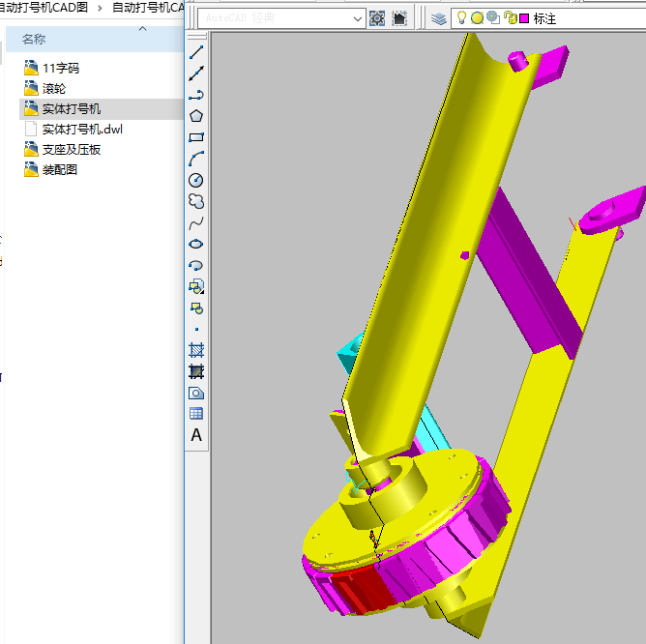
Task: Open Workspace Settings gear icon
Action: (x=377, y=18)
